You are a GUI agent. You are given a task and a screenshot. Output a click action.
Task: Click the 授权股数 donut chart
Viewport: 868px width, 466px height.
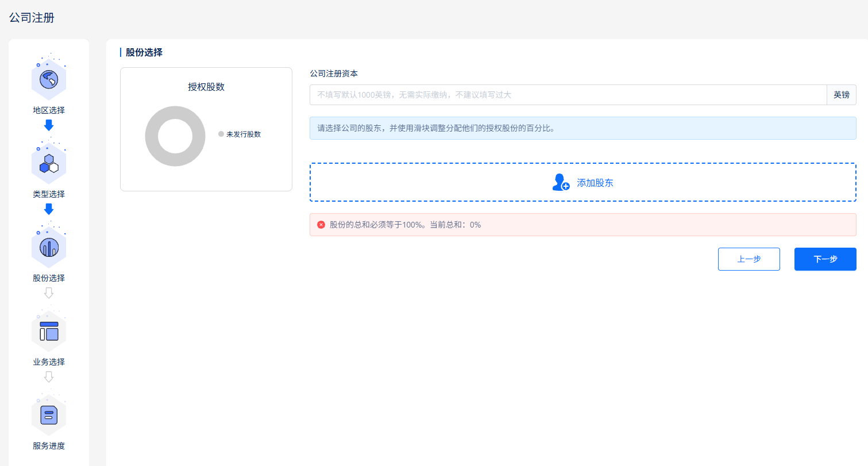click(175, 136)
